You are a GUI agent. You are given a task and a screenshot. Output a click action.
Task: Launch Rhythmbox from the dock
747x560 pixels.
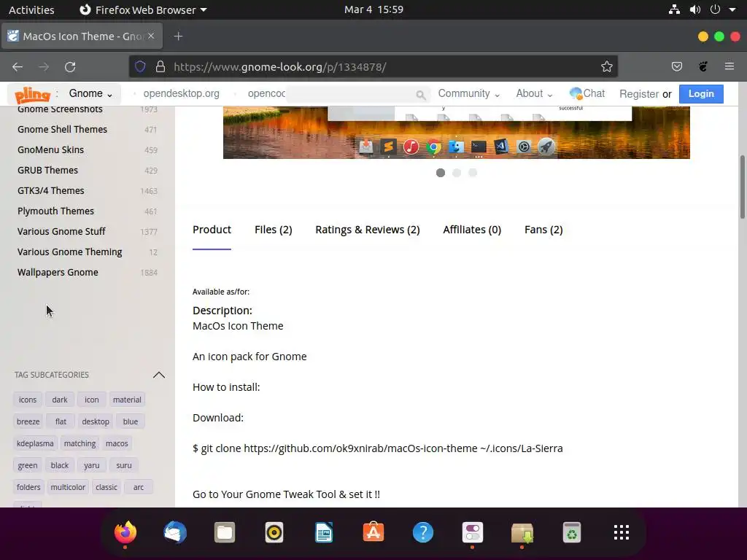coord(274,532)
